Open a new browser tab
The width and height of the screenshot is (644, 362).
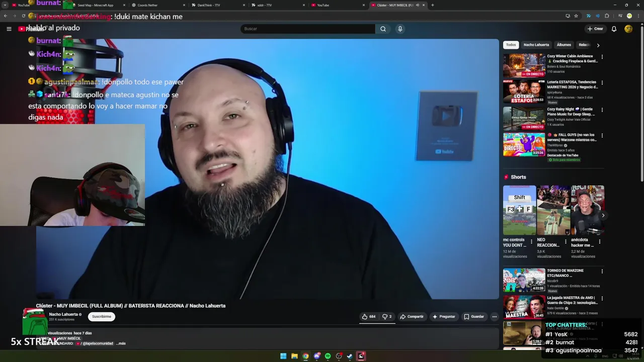point(432,5)
